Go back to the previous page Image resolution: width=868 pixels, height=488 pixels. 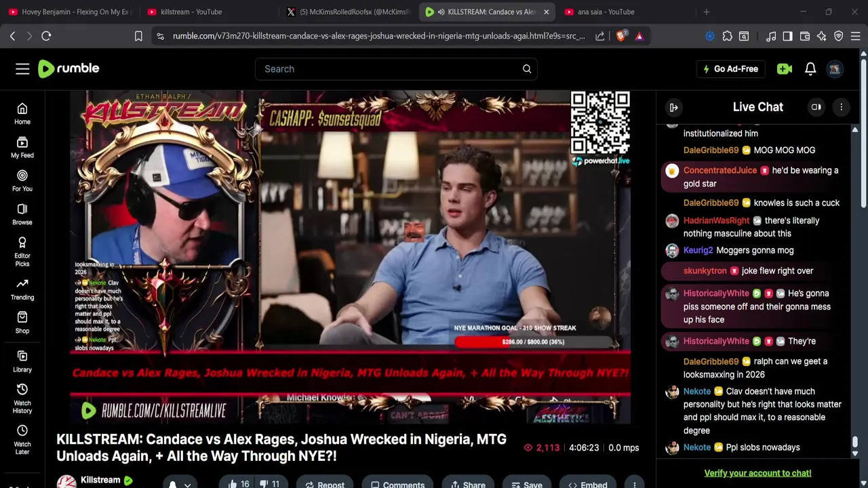[12, 36]
